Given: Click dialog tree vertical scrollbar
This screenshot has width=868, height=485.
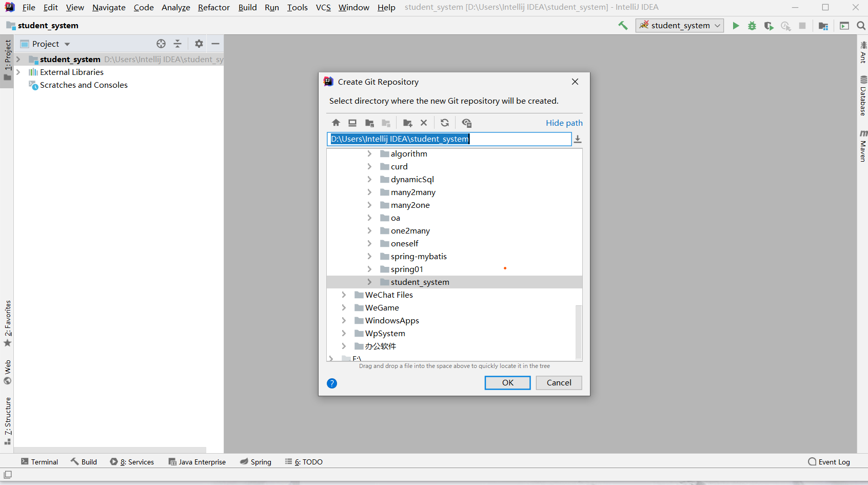Looking at the screenshot, I should tap(579, 333).
